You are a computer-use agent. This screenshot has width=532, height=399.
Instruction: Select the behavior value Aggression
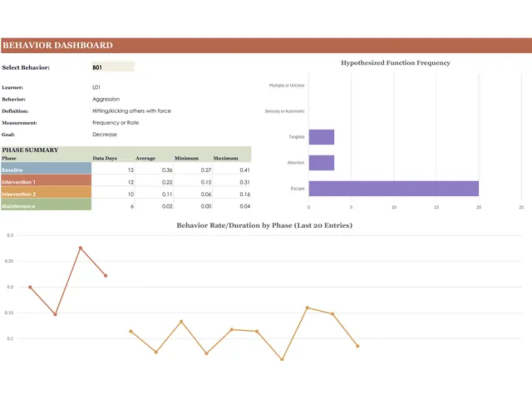[x=106, y=99]
